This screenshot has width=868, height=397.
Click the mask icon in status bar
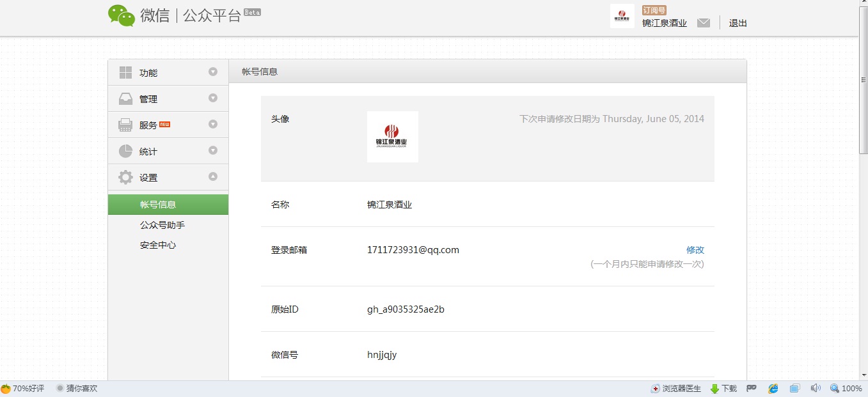point(752,389)
